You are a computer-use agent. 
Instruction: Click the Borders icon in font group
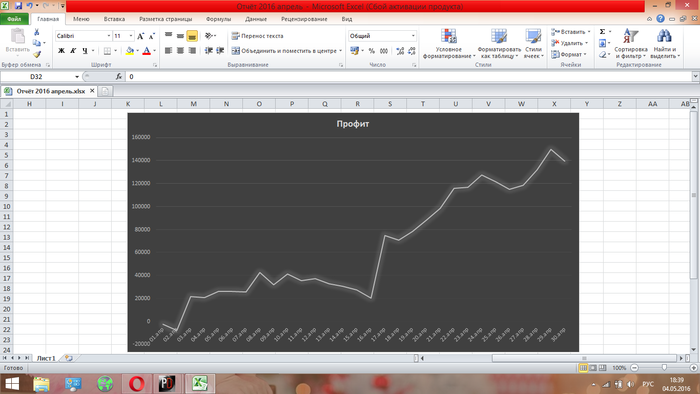107,51
